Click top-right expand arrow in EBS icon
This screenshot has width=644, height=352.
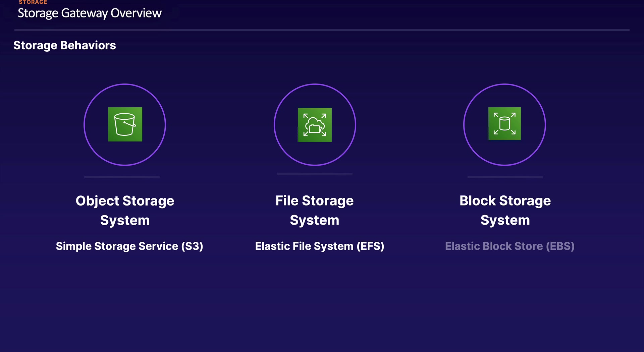coord(513,115)
